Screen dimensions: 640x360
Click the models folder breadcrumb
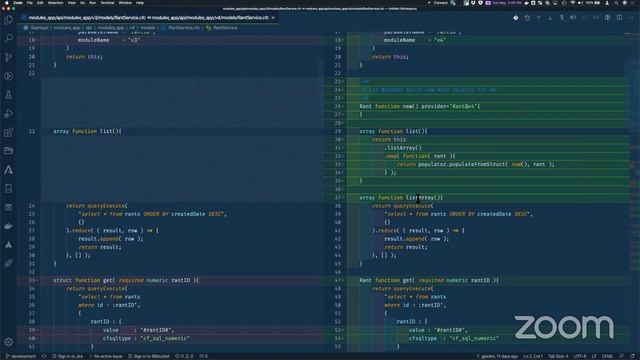(x=148, y=28)
